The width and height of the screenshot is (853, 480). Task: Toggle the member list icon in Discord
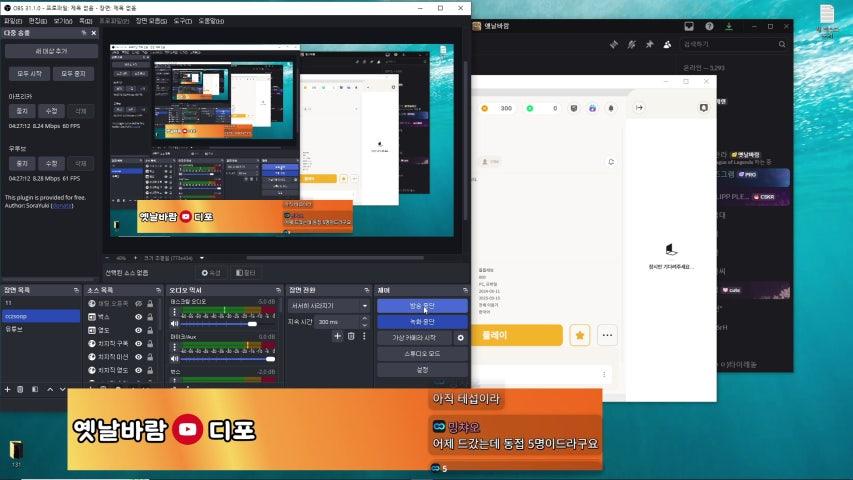pos(667,45)
